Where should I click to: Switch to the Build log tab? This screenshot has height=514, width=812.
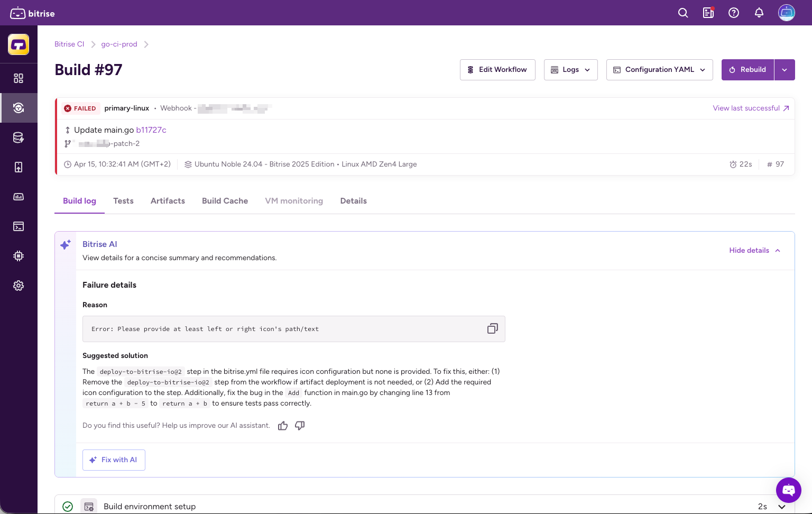point(79,201)
